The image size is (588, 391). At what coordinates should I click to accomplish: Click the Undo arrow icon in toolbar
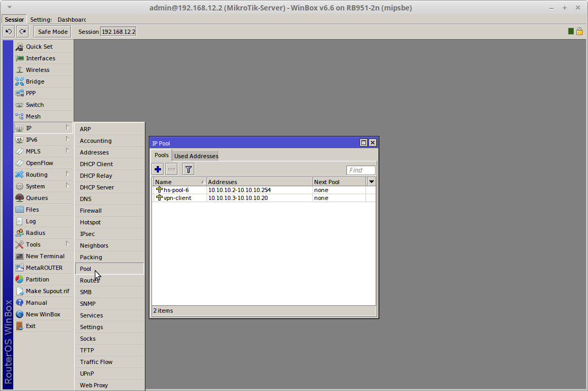(9, 32)
